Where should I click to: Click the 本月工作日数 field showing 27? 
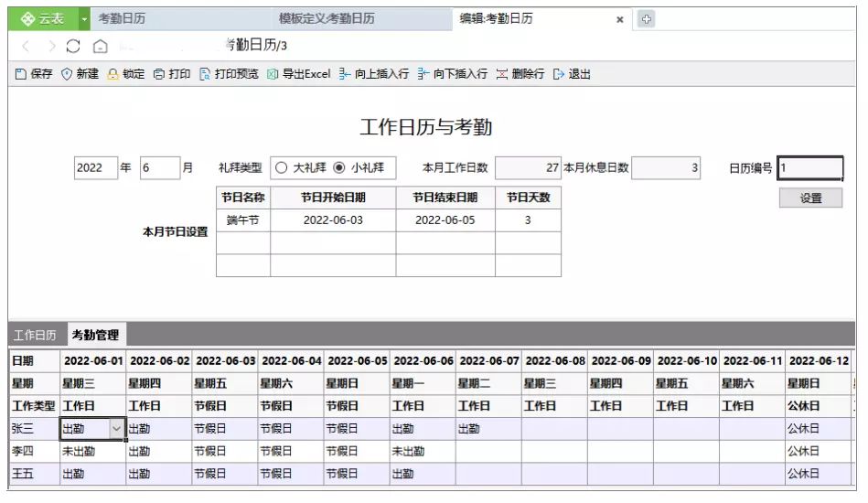point(528,167)
